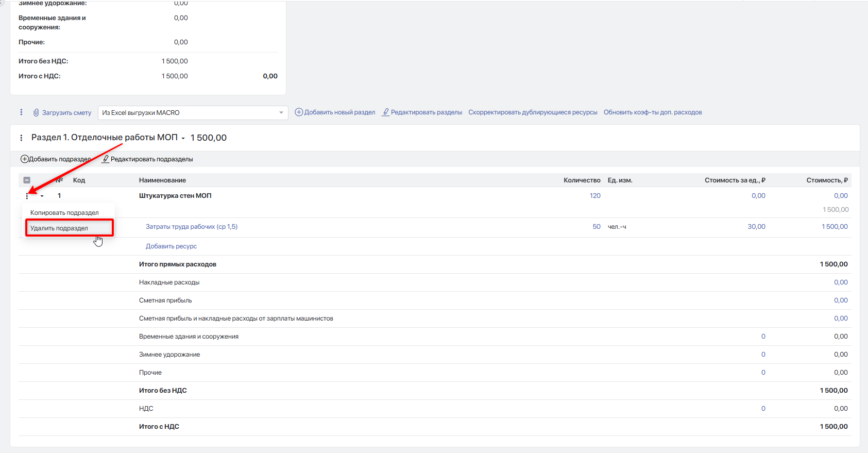Edit the quantity value 120
This screenshot has height=453, width=868.
(595, 196)
